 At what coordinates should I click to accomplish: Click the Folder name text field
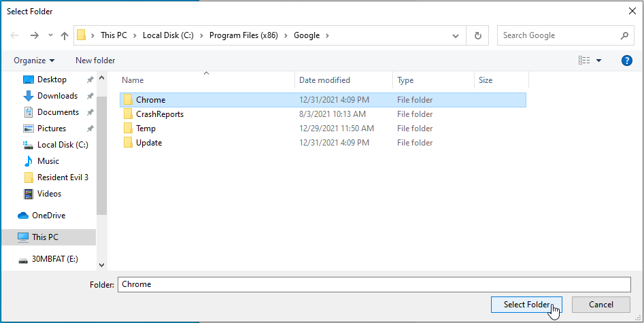(374, 284)
